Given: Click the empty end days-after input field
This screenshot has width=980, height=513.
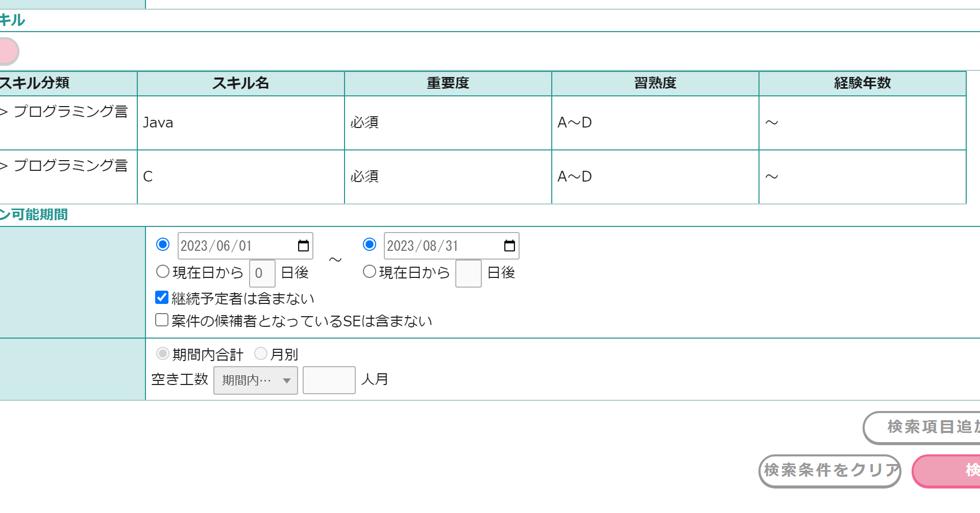Looking at the screenshot, I should (468, 273).
